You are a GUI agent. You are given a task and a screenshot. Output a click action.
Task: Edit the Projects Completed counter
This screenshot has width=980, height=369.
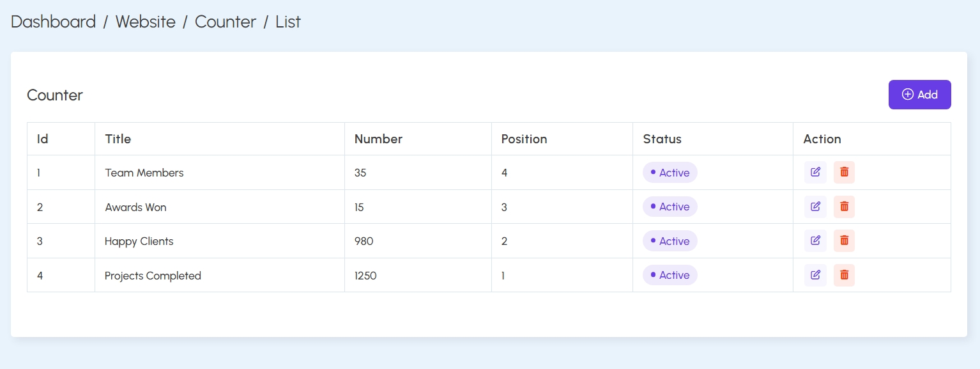(815, 275)
